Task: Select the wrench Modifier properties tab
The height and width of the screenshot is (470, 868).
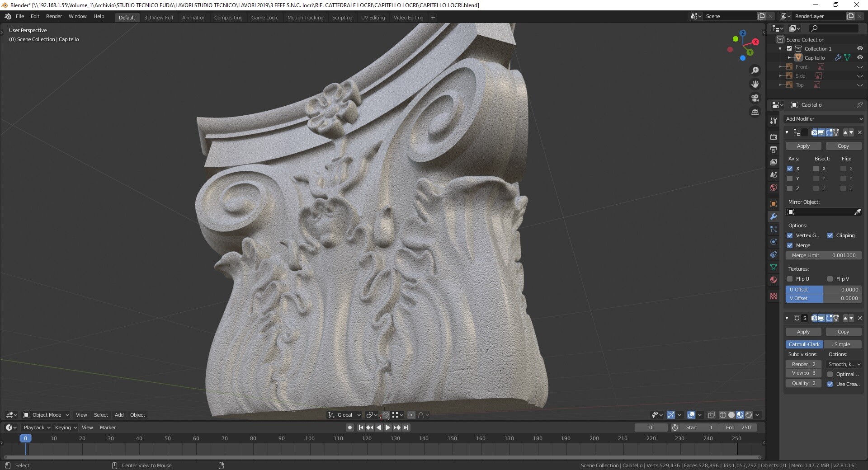Action: coord(774,216)
